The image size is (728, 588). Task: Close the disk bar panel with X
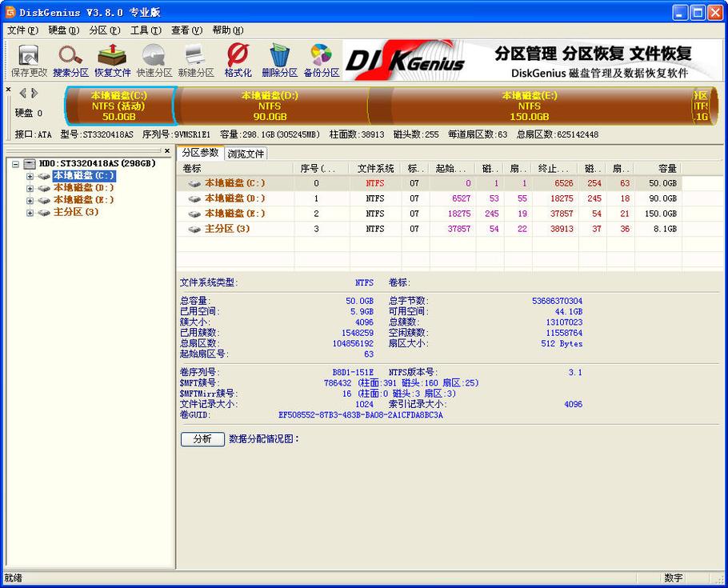pyautogui.click(x=8, y=89)
